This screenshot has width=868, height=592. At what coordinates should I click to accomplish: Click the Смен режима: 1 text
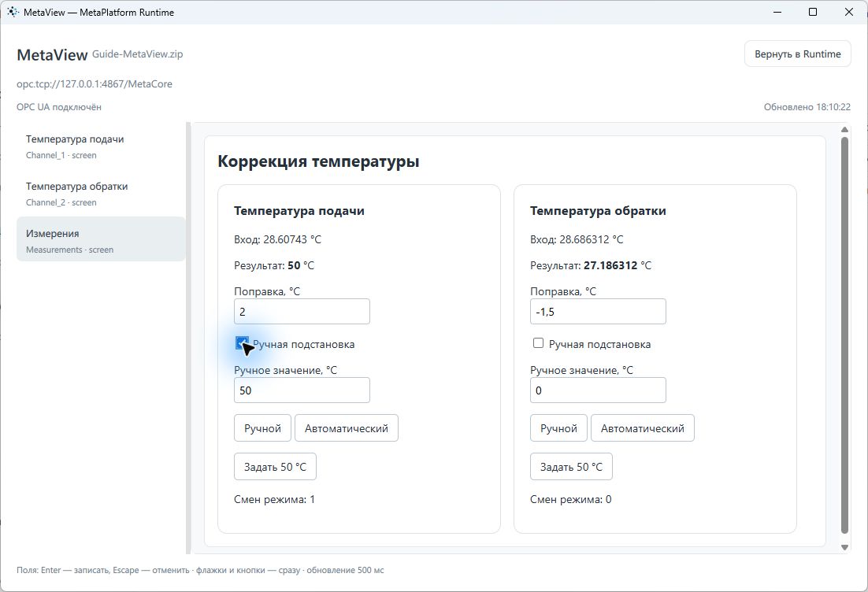pos(275,500)
